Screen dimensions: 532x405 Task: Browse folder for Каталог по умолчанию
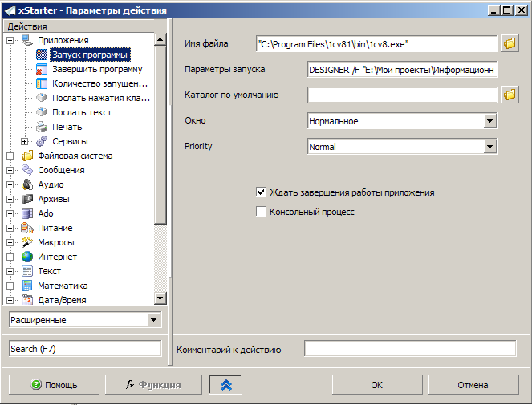[x=510, y=95]
